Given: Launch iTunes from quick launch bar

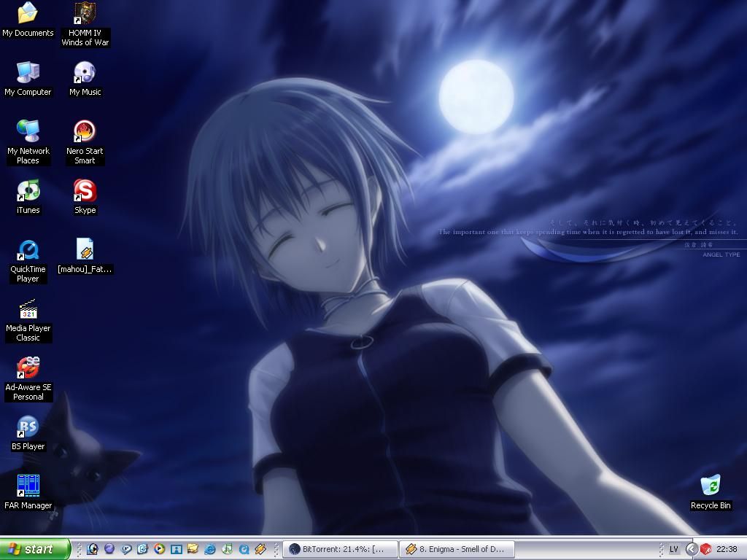Looking at the screenshot, I should [x=227, y=549].
